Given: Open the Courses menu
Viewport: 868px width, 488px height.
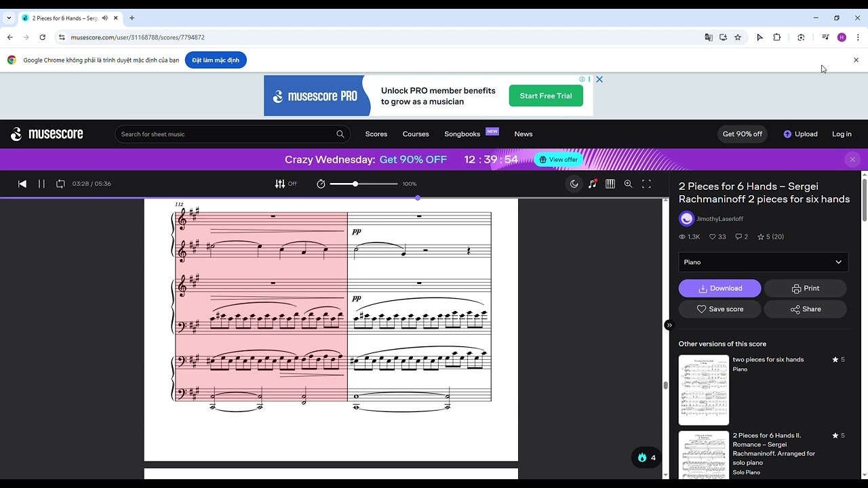Looking at the screenshot, I should (x=416, y=134).
